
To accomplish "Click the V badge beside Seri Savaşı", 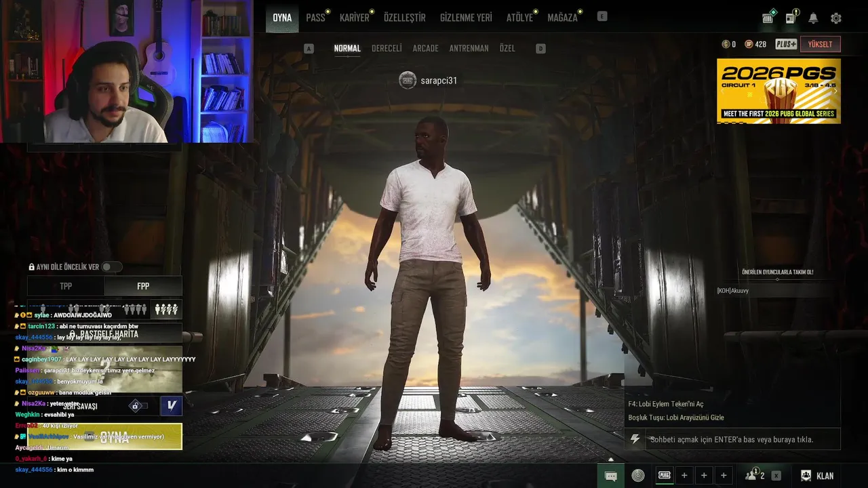I will pos(172,405).
